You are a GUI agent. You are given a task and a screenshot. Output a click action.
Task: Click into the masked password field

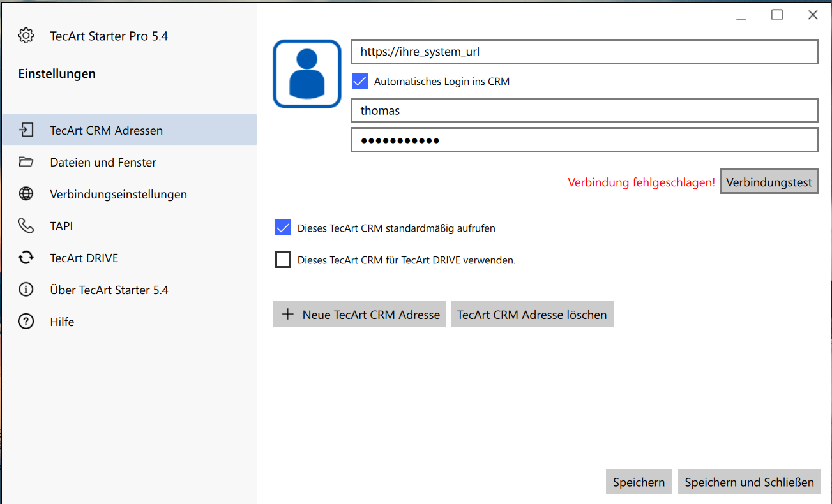[584, 140]
